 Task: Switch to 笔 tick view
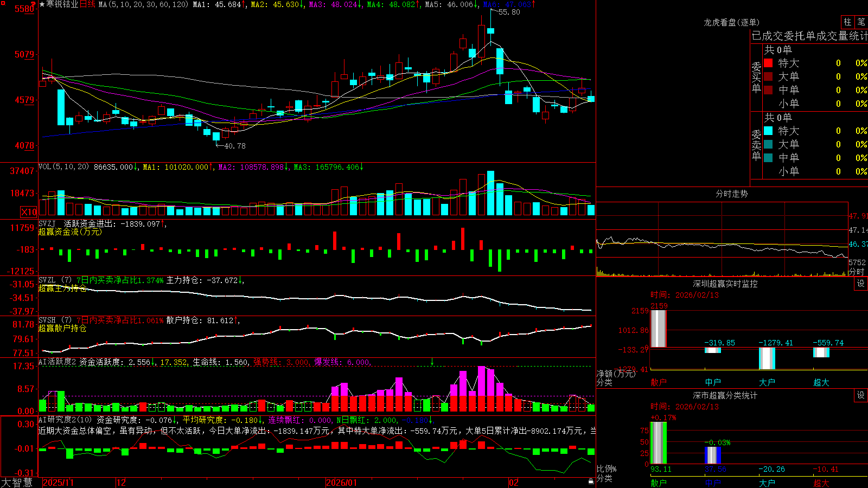(861, 22)
